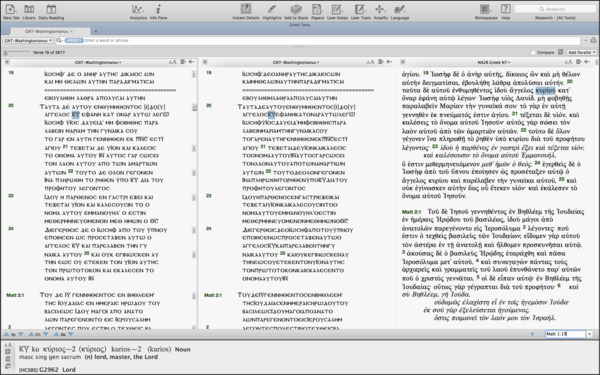This screenshot has width=600, height=375.
Task: Change Instant Details text size
Action: (8, 345)
